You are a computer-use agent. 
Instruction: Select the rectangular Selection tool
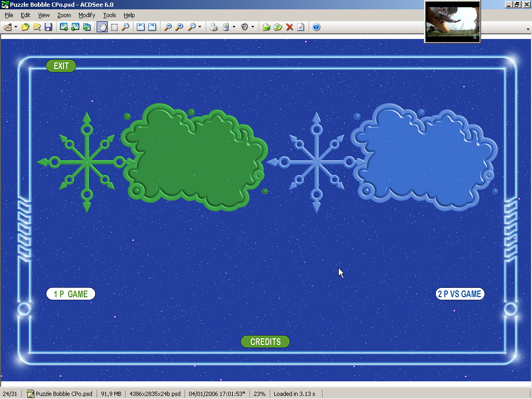[x=114, y=27]
